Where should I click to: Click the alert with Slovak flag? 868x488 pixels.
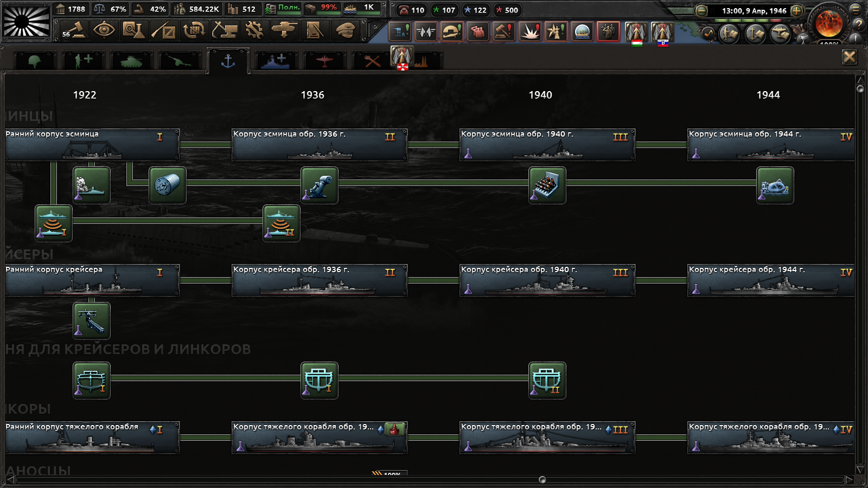662,33
